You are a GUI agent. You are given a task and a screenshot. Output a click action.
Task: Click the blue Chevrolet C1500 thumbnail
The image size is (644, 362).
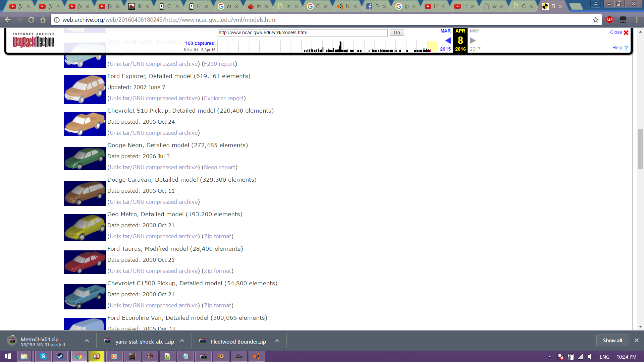85,297
